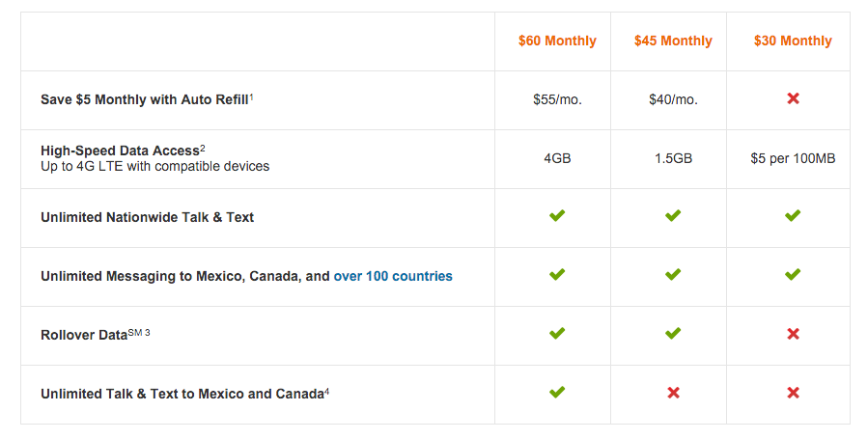Click green check for $60 Rollover Data
This screenshot has width=868, height=439.
[557, 334]
